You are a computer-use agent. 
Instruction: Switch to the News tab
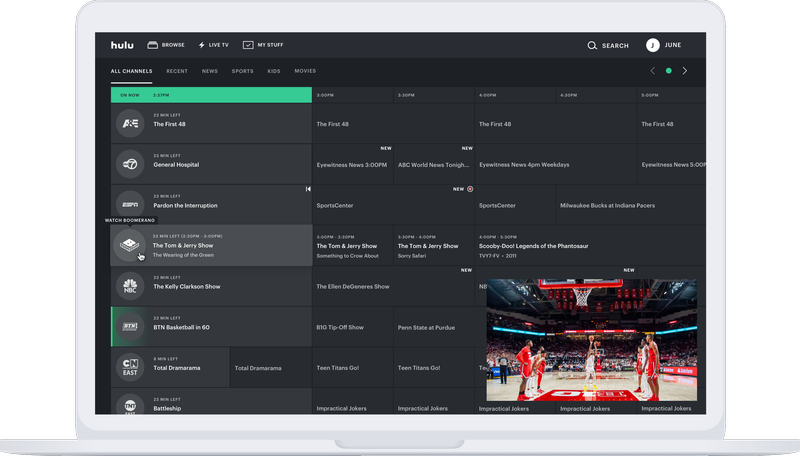pyautogui.click(x=210, y=71)
